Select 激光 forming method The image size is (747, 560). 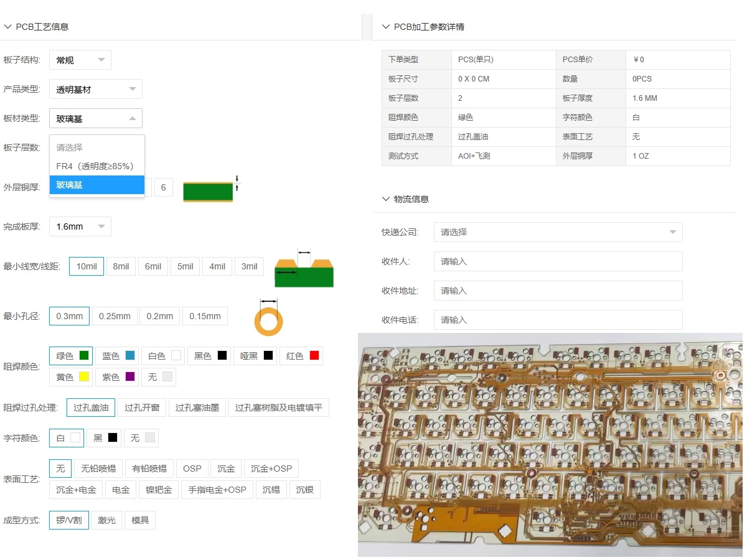click(106, 520)
